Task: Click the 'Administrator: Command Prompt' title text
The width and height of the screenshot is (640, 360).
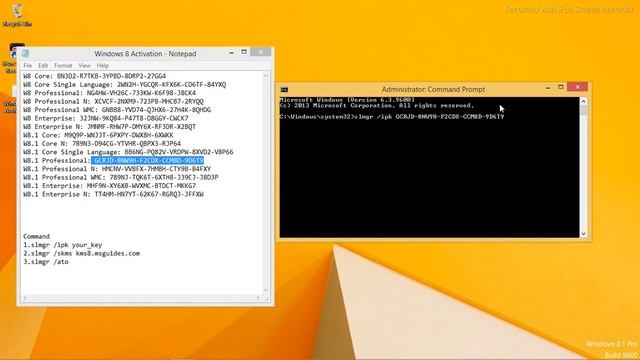Action: click(433, 89)
